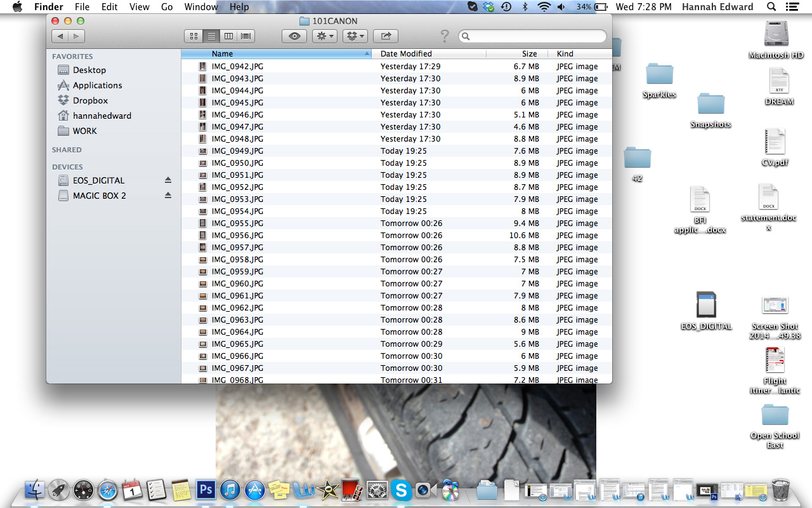Go forward with the Finder forward arrow
Screen dimensions: 812x508
click(x=76, y=36)
